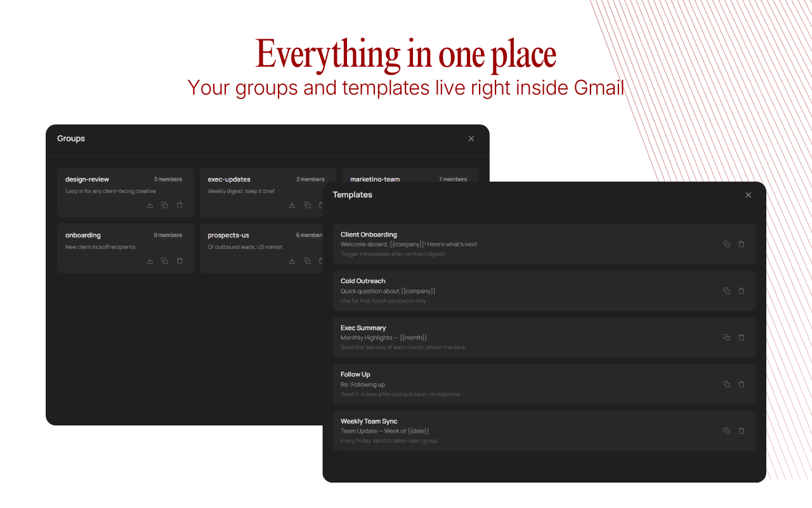Image resolution: width=812 pixels, height=508 pixels.
Task: Duplicate the Exec Summary template
Action: coord(726,337)
